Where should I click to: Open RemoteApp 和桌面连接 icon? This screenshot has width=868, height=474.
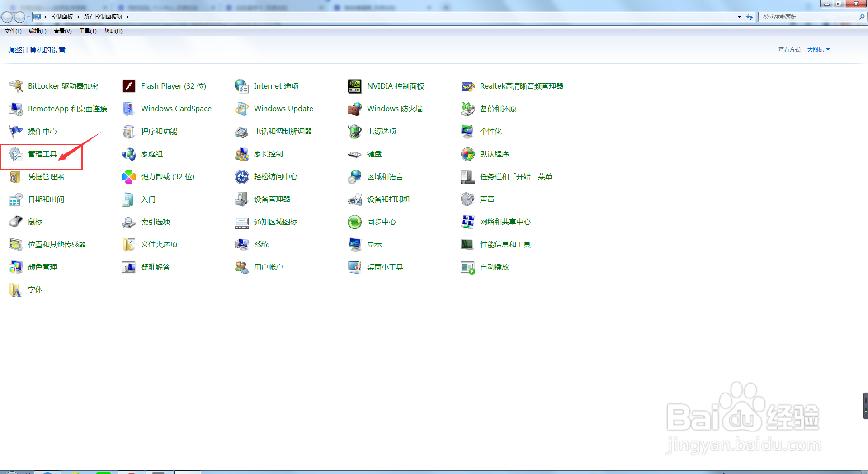click(16, 109)
